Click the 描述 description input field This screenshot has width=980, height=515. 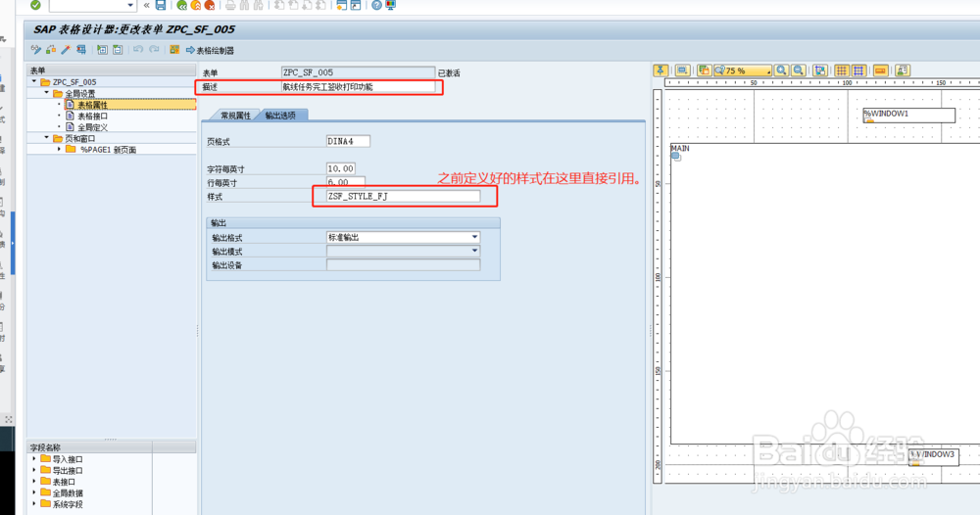click(358, 87)
